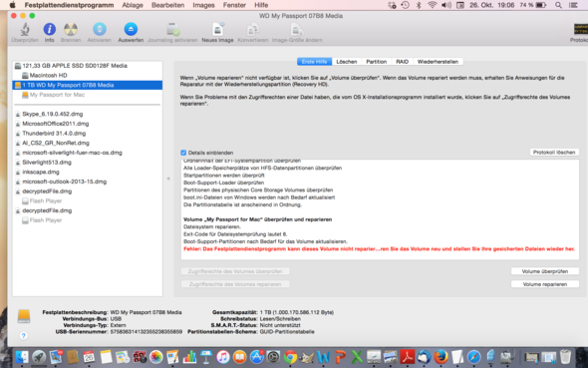588x368 pixels.
Task: Open Launchpad rocket icon in Dock
Action: coord(39,357)
